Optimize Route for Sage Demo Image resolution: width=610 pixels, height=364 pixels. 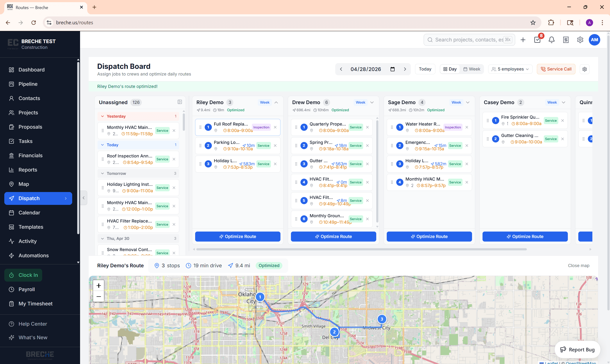pyautogui.click(x=429, y=237)
